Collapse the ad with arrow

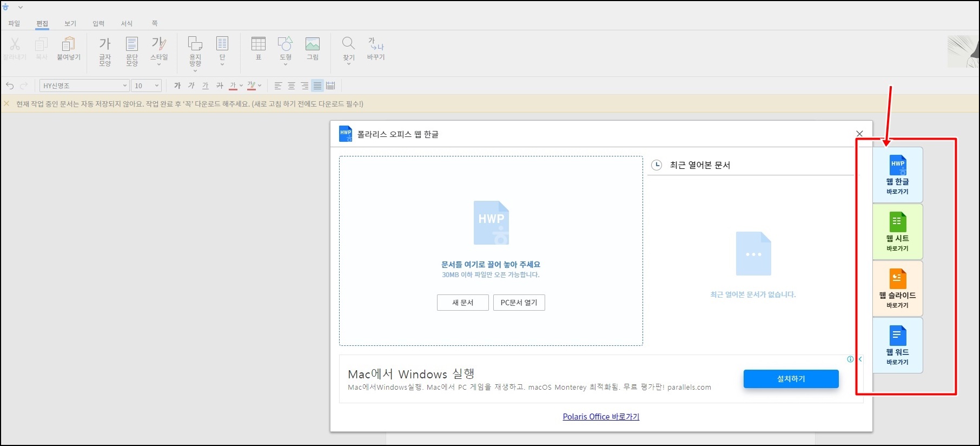coord(860,359)
